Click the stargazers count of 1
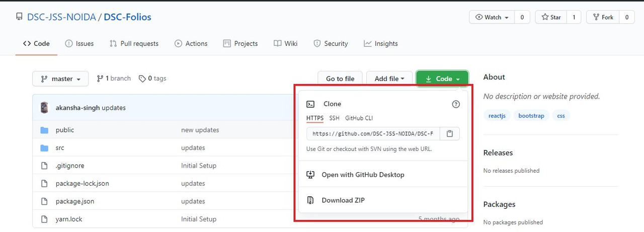This screenshot has height=232, width=644. click(574, 17)
